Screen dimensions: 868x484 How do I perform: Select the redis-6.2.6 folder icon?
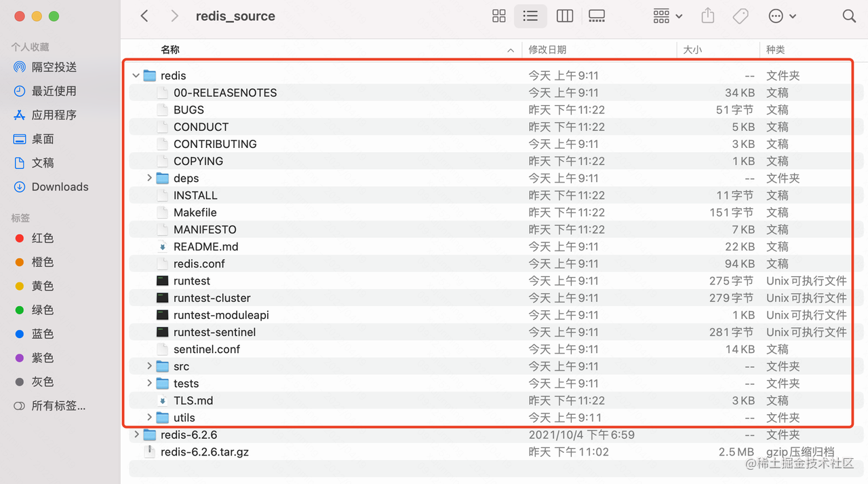149,434
